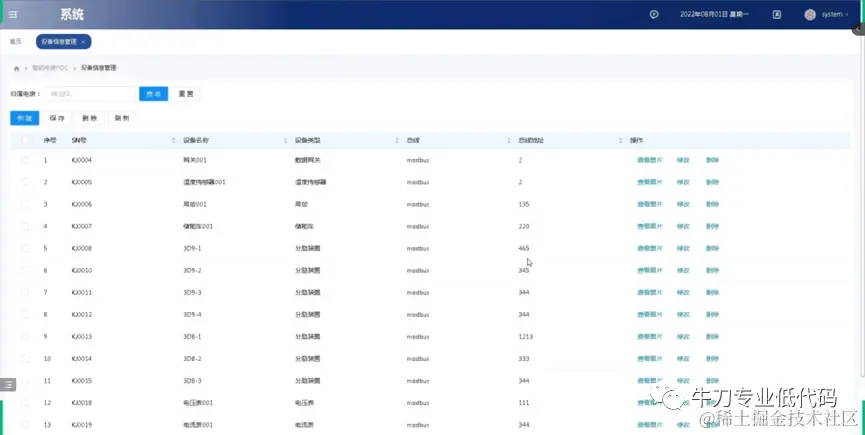
Task: Tick the select-all checkbox in table header
Action: pyautogui.click(x=25, y=141)
